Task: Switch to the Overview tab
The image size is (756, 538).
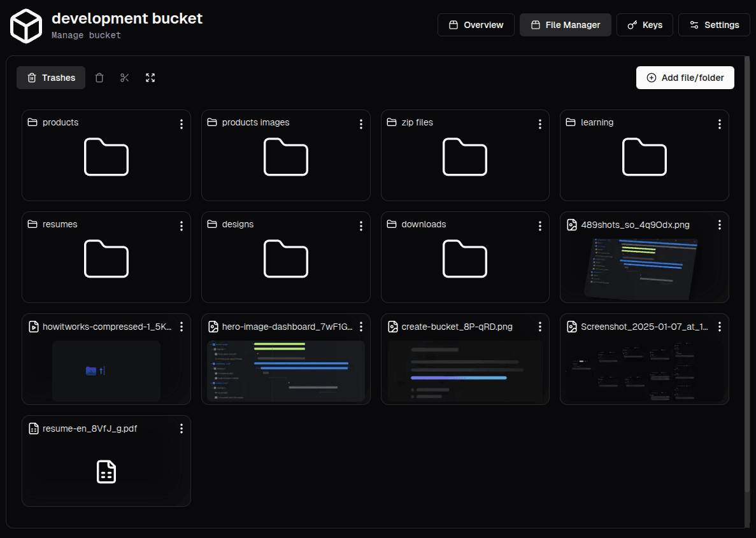Action: [x=476, y=25]
